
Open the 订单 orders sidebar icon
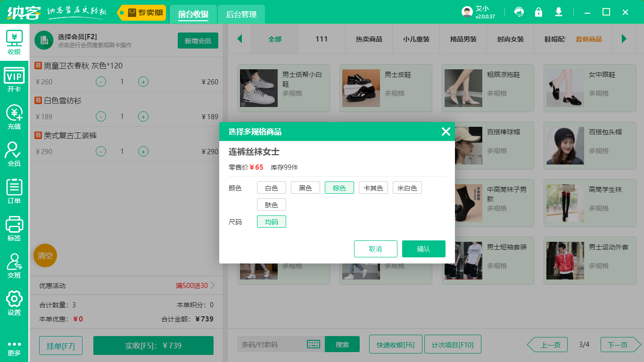pos(14,191)
